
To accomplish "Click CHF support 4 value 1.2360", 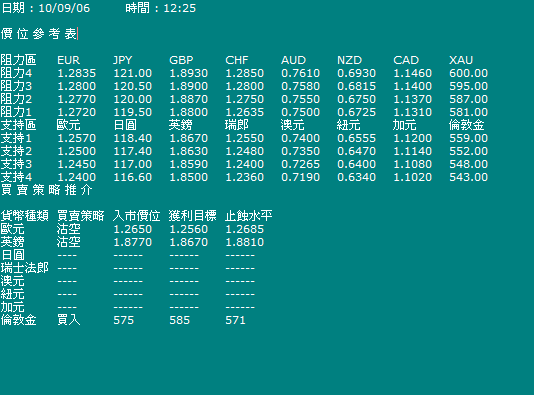I will click(x=245, y=177).
